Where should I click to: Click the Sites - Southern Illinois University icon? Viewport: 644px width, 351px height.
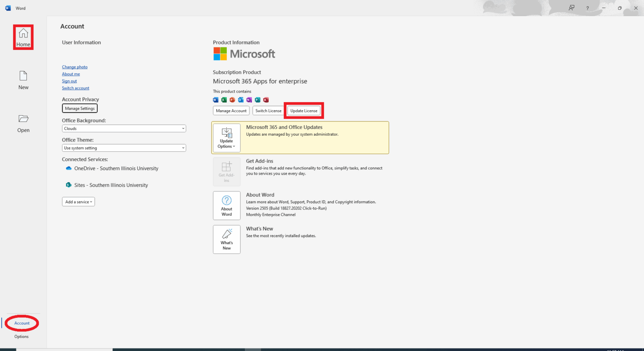[x=68, y=185]
